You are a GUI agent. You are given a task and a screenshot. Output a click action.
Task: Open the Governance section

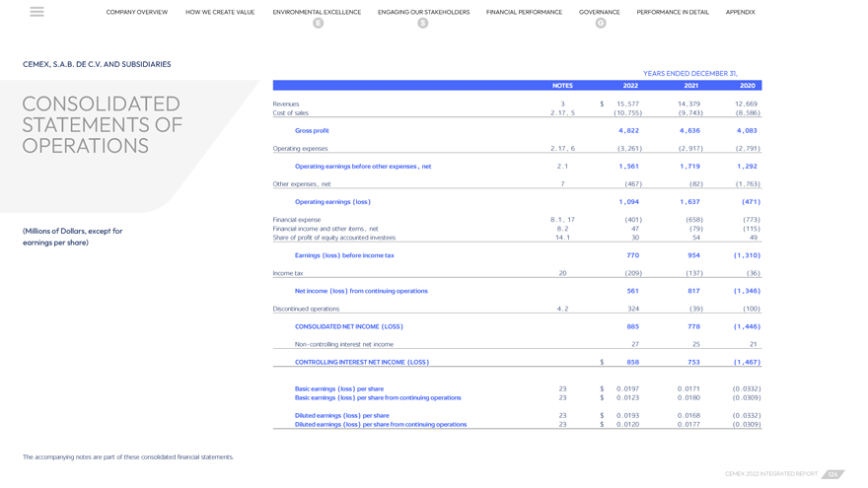click(600, 12)
